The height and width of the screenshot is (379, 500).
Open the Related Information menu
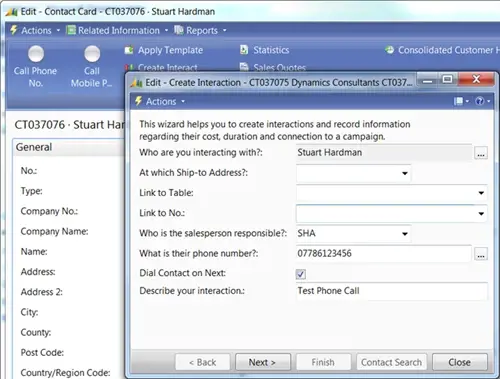click(117, 30)
